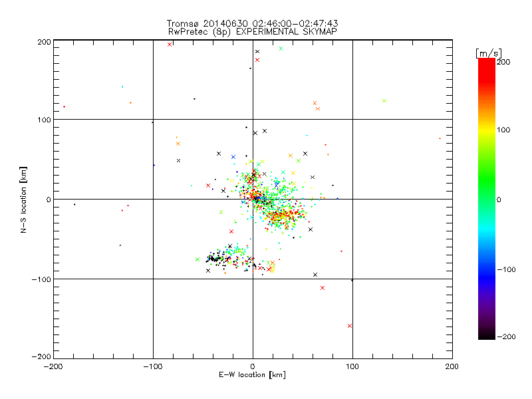Click the x-axis tick label '100'
The height and width of the screenshot is (399, 532).
352,367
